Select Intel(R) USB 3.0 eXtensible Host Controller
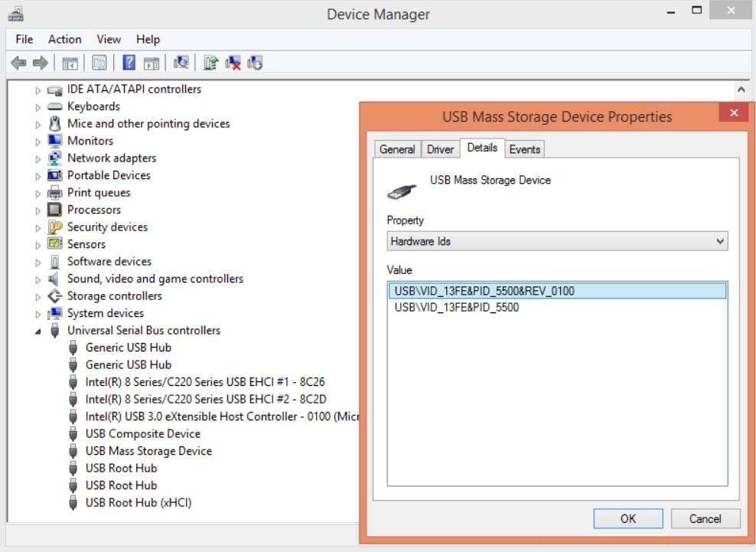This screenshot has height=552, width=756. 222,416
